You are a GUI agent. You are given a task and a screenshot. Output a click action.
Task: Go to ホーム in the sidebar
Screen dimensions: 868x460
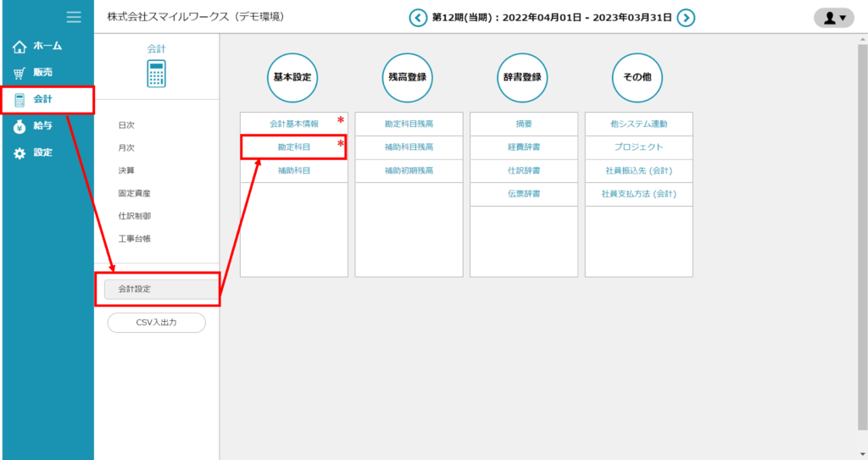coord(47,46)
